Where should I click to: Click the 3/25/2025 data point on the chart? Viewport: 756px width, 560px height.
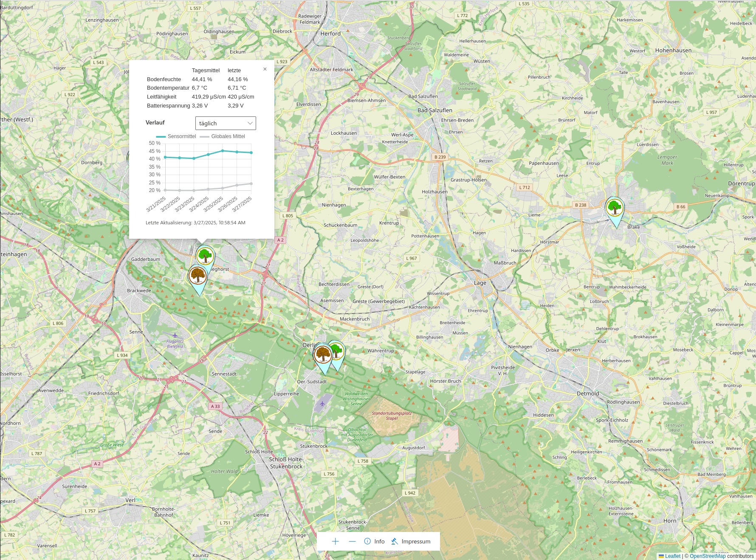(223, 150)
